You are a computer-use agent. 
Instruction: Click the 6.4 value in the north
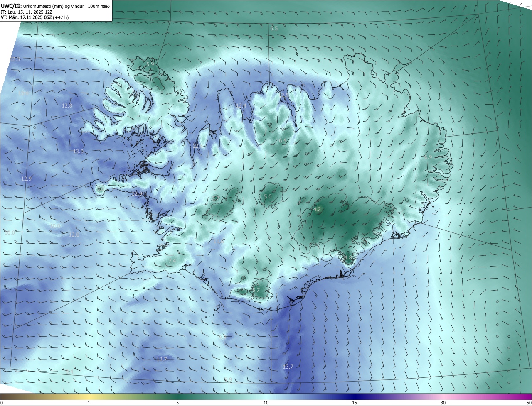coord(283,141)
